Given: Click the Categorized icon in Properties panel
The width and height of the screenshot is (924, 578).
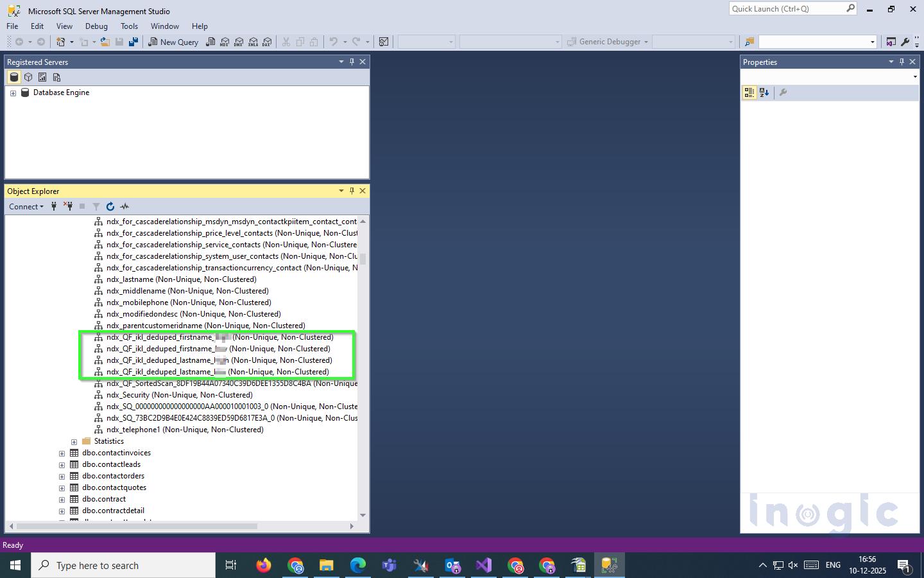Looking at the screenshot, I should tap(749, 92).
